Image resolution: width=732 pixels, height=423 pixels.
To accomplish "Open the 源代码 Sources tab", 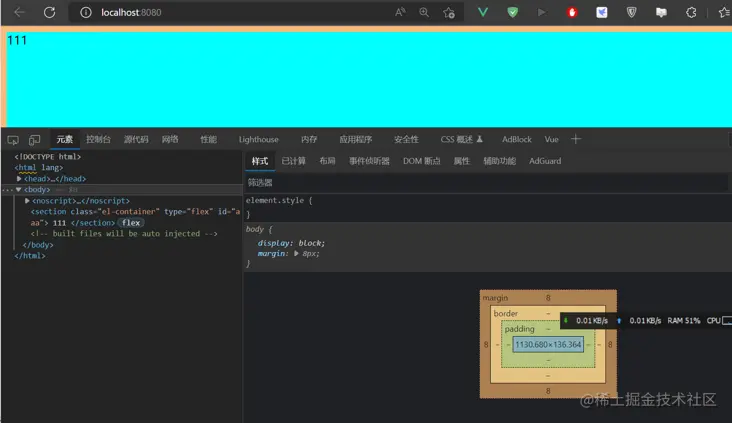I will tap(136, 139).
